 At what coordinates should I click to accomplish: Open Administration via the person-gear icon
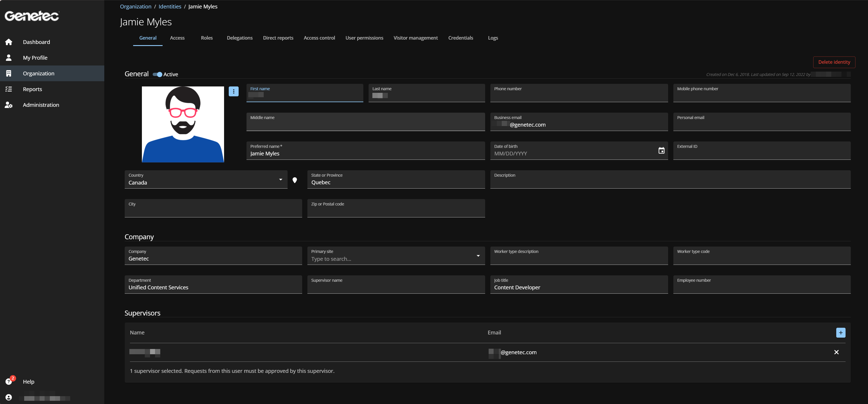pyautogui.click(x=8, y=105)
